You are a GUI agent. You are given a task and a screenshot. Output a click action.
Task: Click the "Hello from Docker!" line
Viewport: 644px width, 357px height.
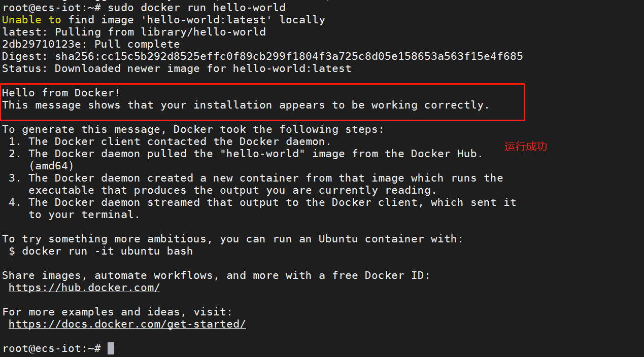coord(61,93)
